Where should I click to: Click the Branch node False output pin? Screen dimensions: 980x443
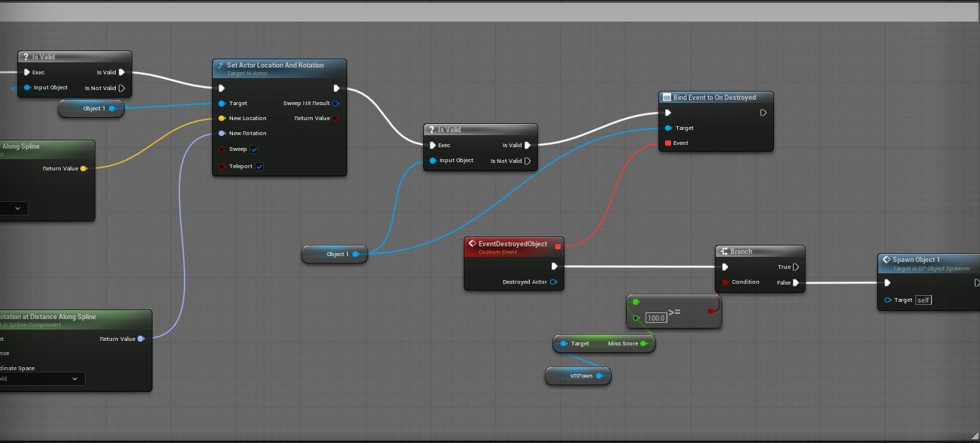click(x=796, y=283)
